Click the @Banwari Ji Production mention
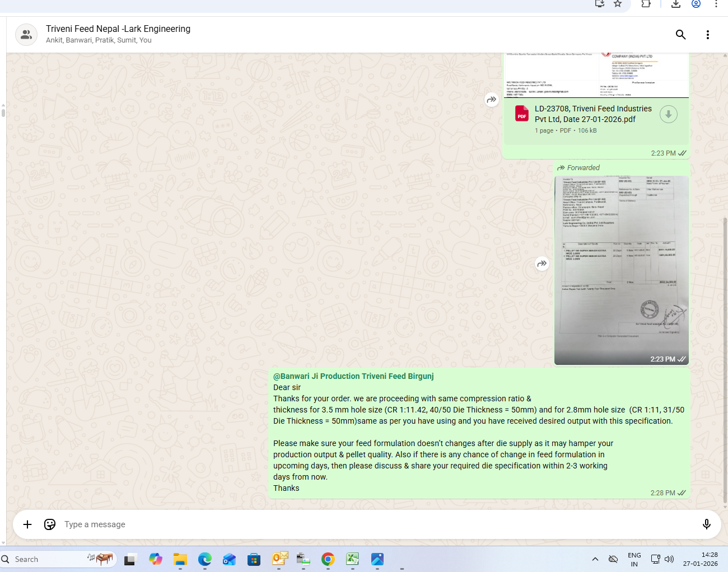 point(353,376)
